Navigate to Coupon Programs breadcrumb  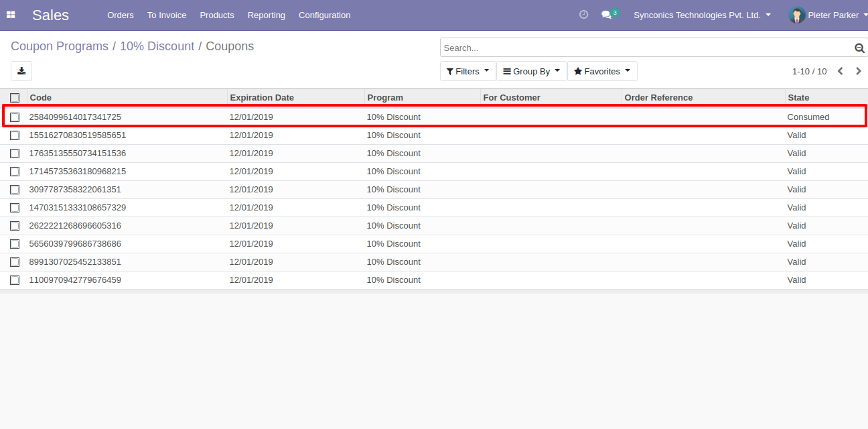tap(60, 46)
